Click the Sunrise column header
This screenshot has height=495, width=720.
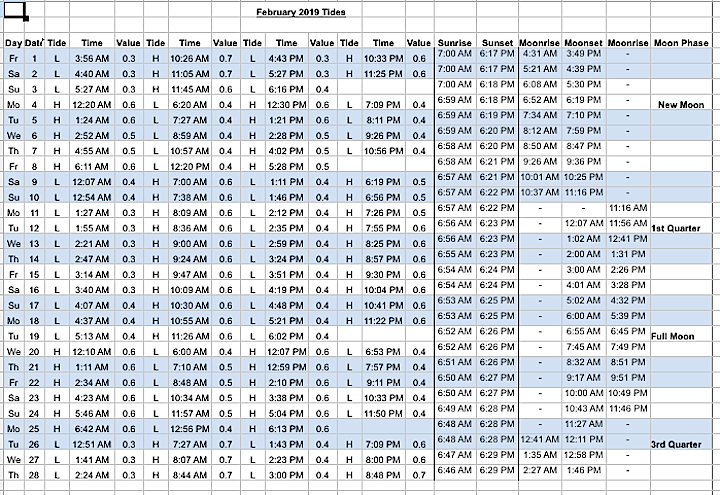coord(454,43)
